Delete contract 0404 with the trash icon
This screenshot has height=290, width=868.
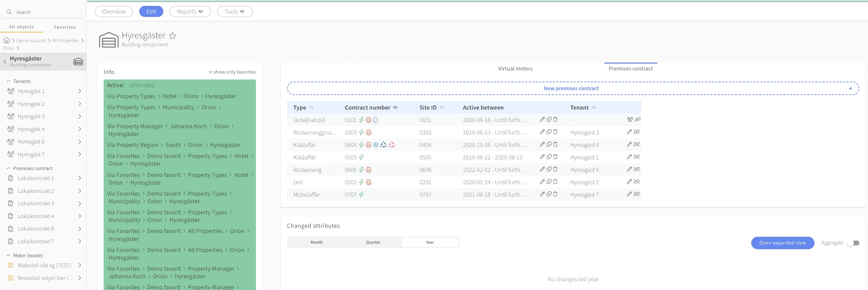pos(555,144)
